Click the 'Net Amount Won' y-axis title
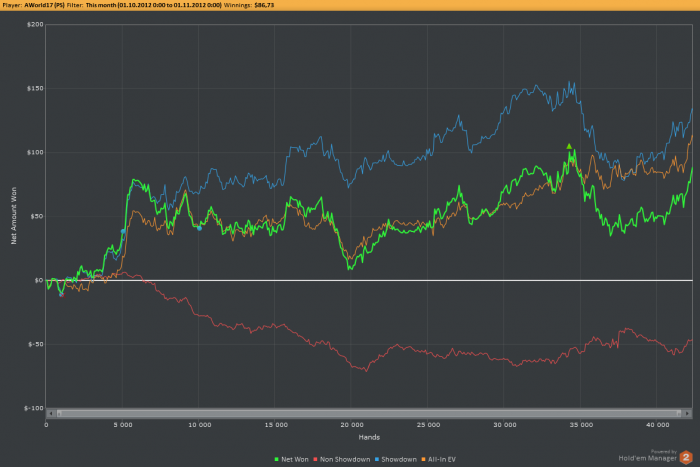700x467 pixels. [x=14, y=216]
